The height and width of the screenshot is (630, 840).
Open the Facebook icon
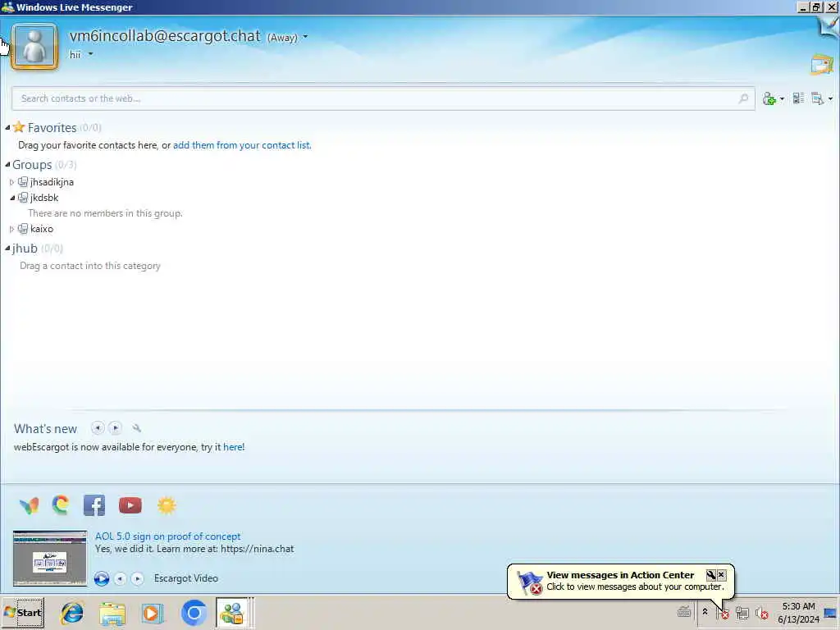(x=94, y=505)
